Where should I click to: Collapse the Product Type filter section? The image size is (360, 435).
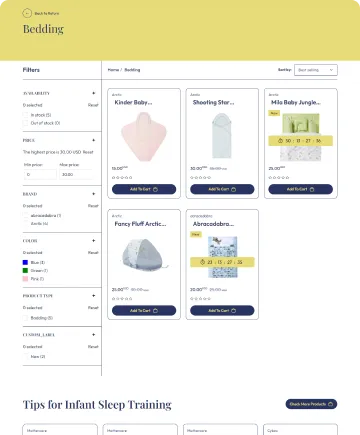(x=94, y=295)
